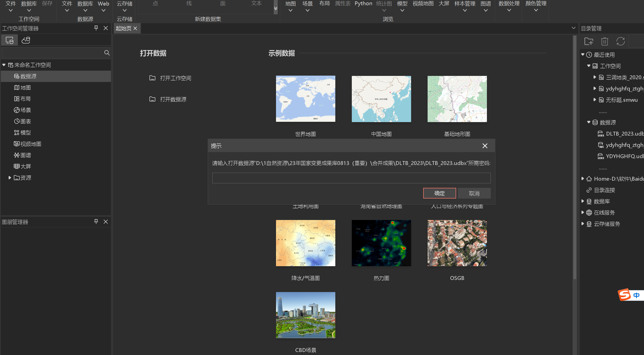Expand the Home-D directory node
Viewport: 644px width, 355px height.
[x=583, y=179]
